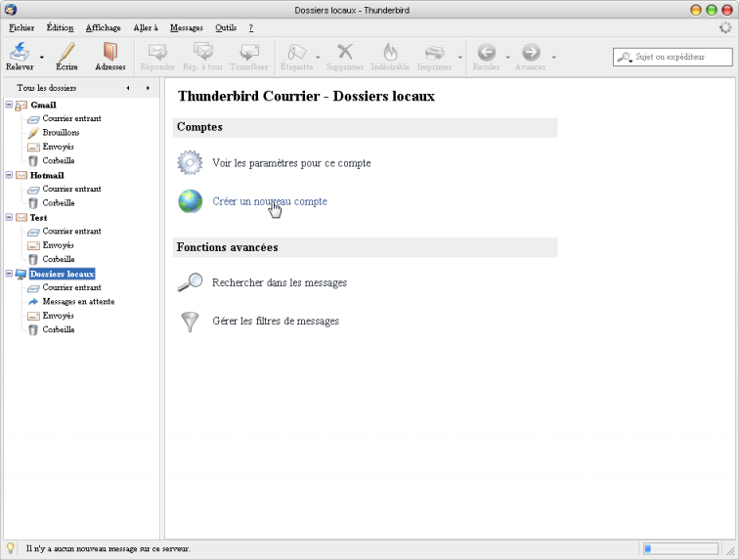This screenshot has height=560, width=739.
Task: Click the funnel filters icon
Action: pyautogui.click(x=190, y=322)
